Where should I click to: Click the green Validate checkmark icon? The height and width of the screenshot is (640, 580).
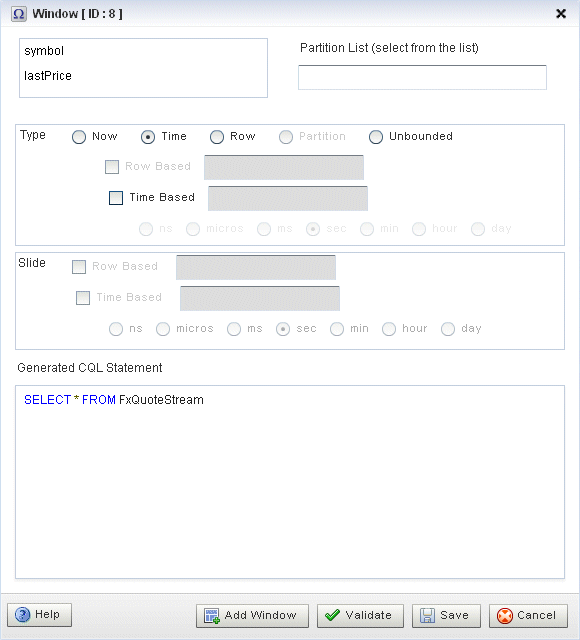coord(332,615)
